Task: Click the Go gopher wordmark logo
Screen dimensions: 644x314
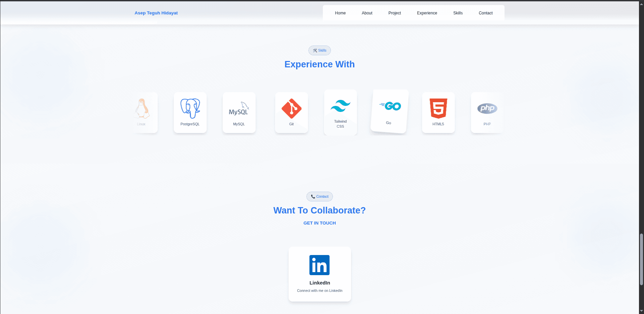Action: [x=390, y=106]
